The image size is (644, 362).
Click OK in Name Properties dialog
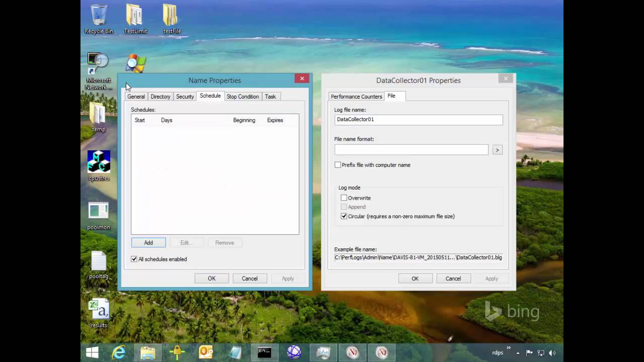tap(212, 279)
